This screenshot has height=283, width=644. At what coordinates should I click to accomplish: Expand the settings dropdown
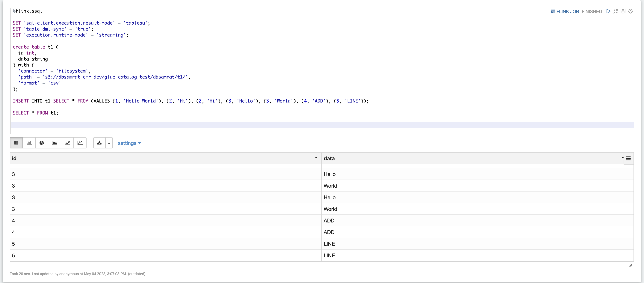coord(129,143)
